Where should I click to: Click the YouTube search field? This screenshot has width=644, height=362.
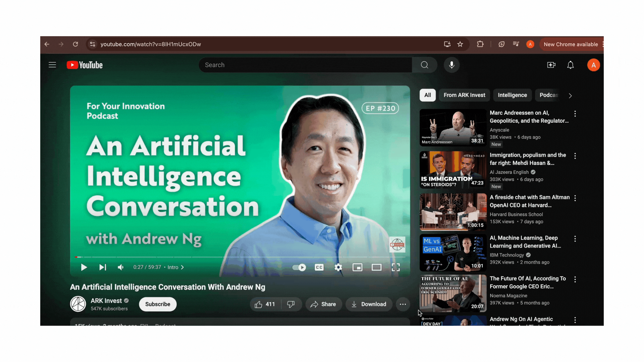[305, 65]
